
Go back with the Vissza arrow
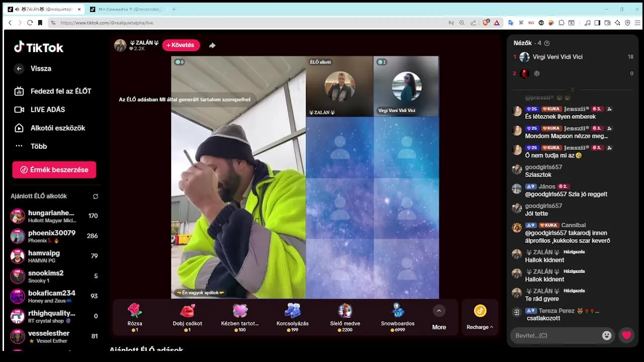[19, 69]
